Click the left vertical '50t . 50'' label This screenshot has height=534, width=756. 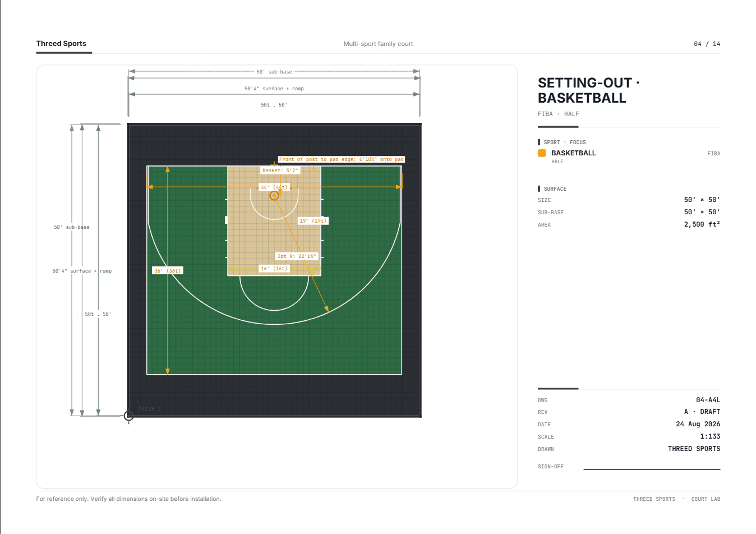pyautogui.click(x=98, y=314)
